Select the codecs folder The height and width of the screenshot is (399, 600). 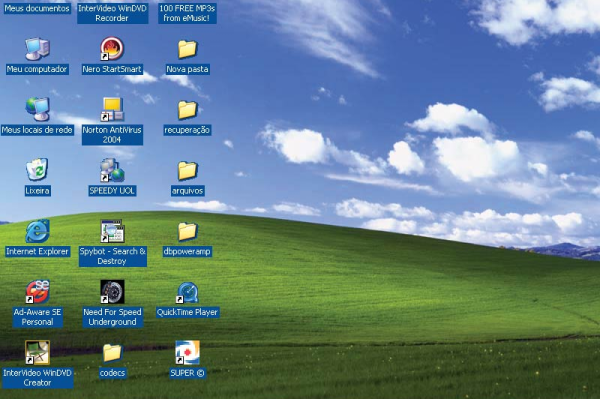[x=112, y=352]
